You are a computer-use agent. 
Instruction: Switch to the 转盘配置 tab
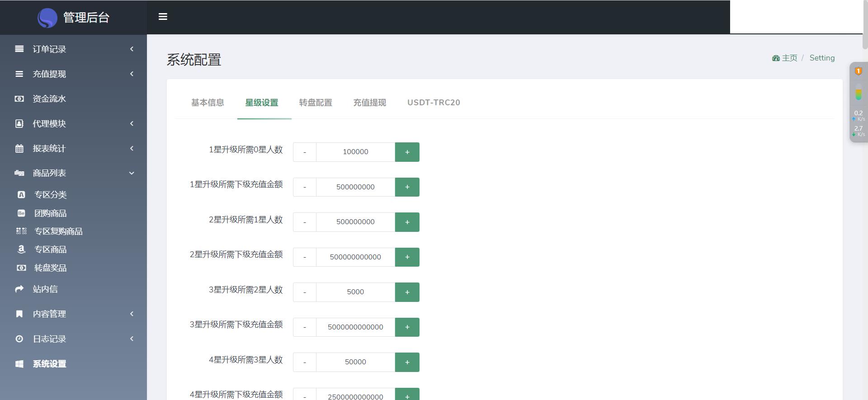(316, 103)
